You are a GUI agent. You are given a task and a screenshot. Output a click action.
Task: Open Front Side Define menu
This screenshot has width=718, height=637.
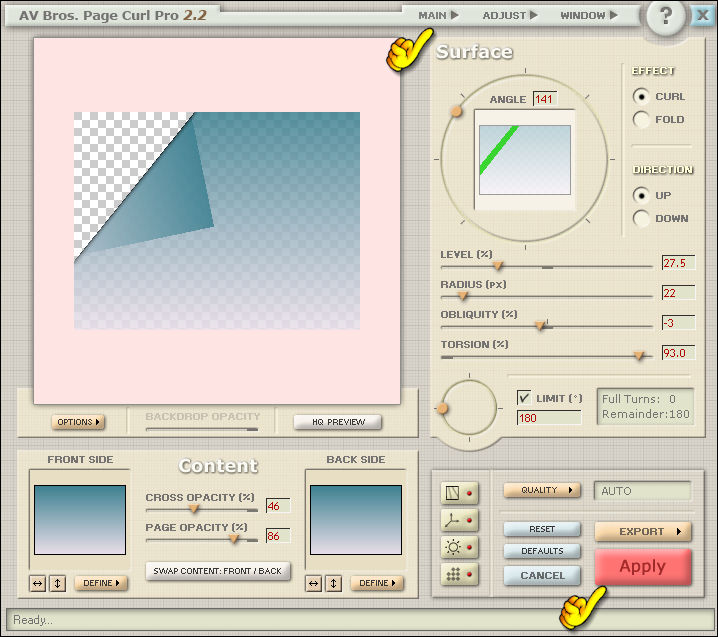101,583
